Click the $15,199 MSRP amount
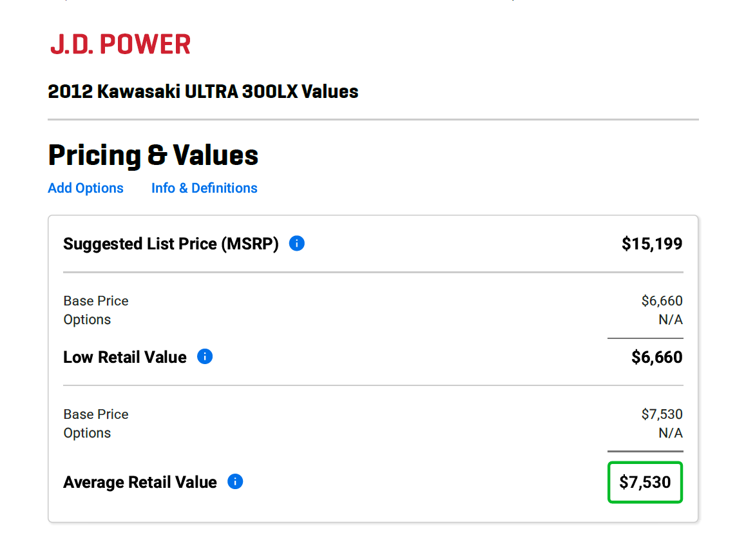746x560 pixels. [x=651, y=244]
